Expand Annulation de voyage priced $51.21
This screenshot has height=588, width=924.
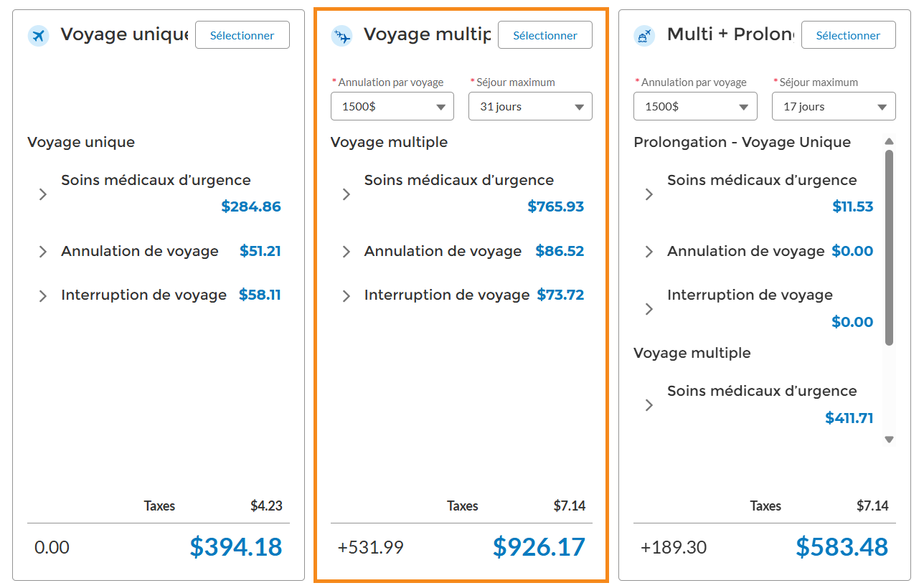[x=43, y=252]
